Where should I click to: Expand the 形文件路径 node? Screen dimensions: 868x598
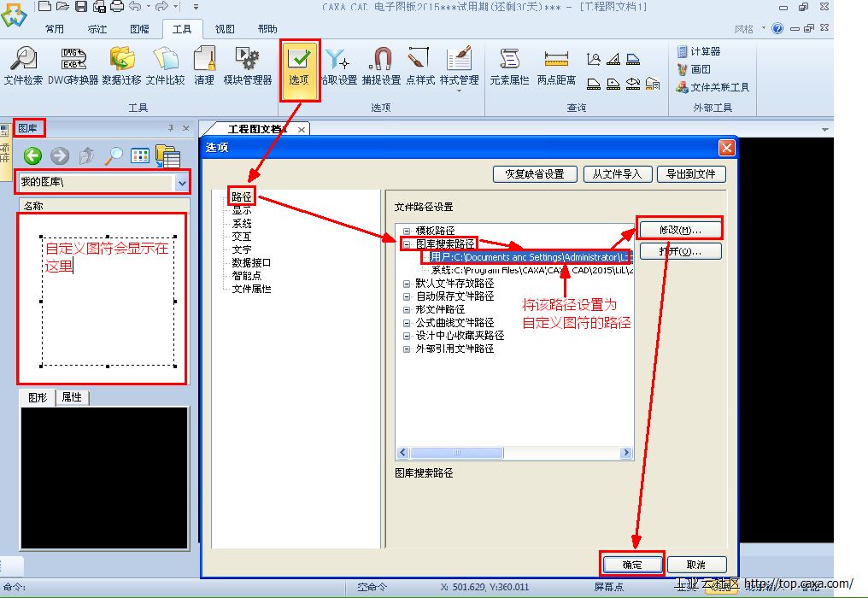tap(407, 309)
